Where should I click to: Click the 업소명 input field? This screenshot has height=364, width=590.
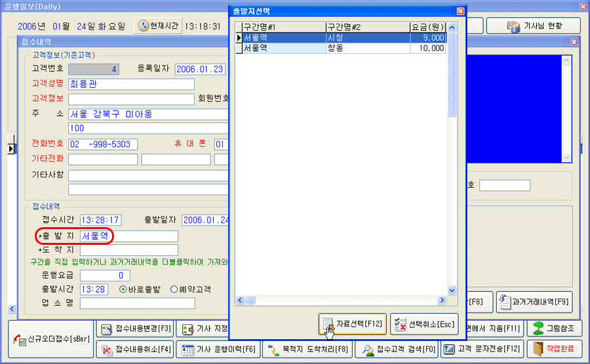[x=138, y=303]
